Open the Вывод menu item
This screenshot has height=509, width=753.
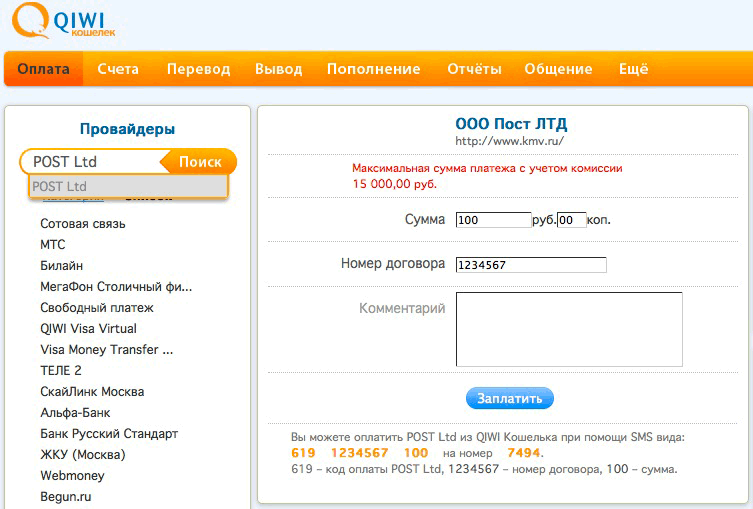pos(279,69)
